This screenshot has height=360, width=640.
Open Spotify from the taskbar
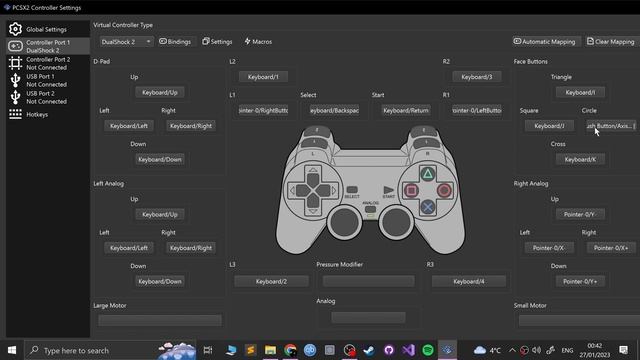[428, 350]
